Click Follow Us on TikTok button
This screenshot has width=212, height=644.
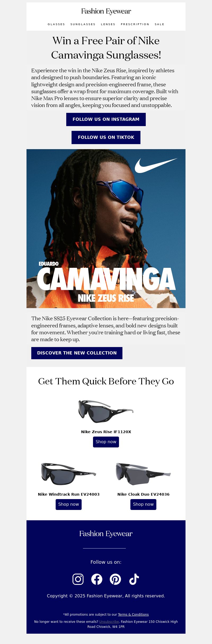(106, 137)
